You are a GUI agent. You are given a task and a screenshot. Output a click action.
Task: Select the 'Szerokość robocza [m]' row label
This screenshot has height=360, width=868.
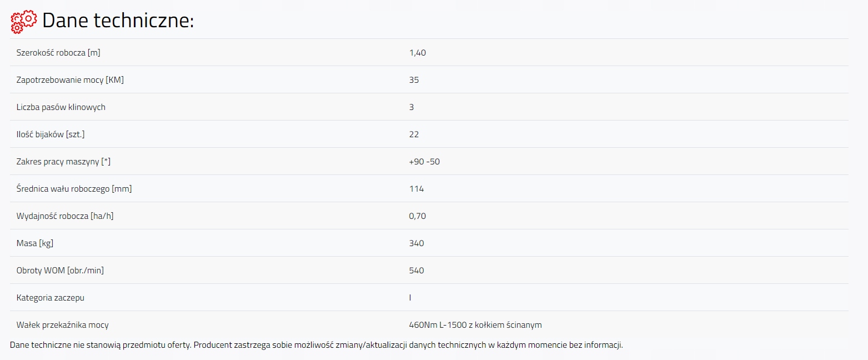pyautogui.click(x=58, y=53)
